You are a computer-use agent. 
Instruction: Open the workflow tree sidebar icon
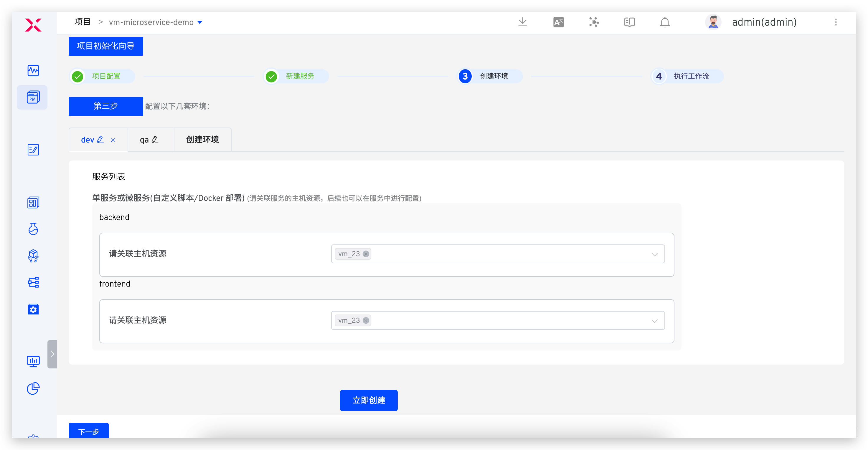coord(33,282)
